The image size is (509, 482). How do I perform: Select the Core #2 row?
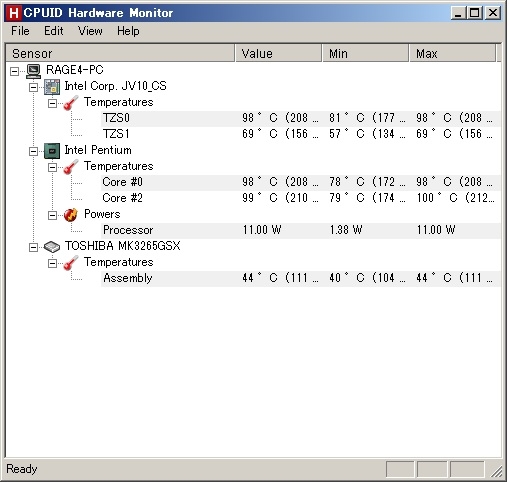[301, 198]
